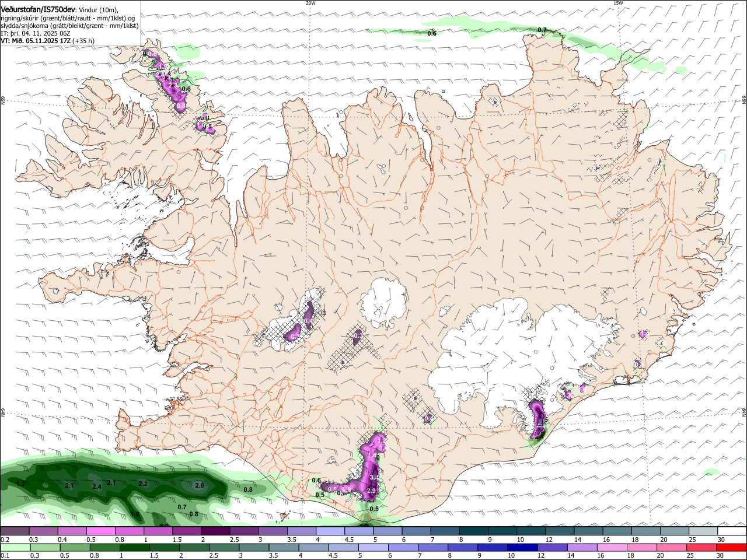The image size is (747, 560).
Task: Pick the upper-row light gray swatch labelled 25
Action: [703, 531]
